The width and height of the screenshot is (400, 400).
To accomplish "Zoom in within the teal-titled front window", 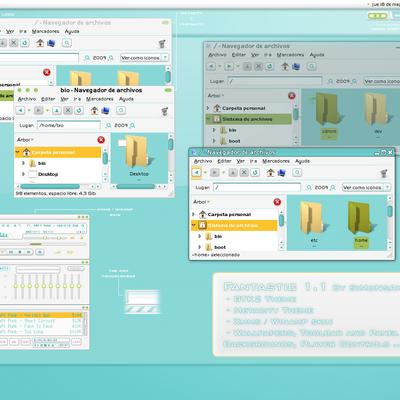I will (x=332, y=188).
